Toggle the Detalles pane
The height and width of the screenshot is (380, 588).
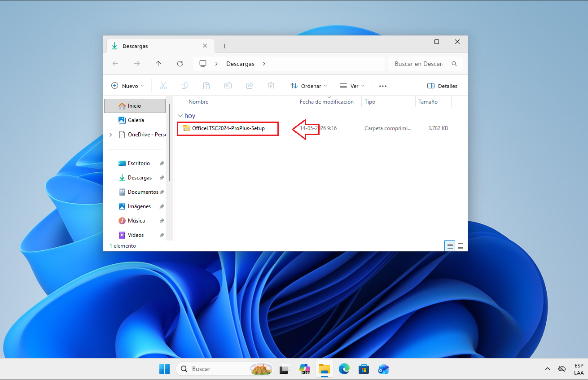coord(442,86)
